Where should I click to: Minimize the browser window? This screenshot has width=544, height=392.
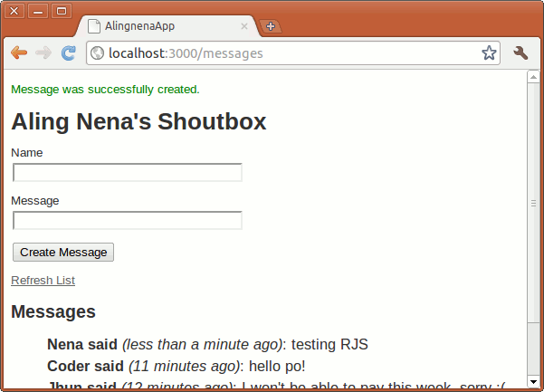click(39, 11)
